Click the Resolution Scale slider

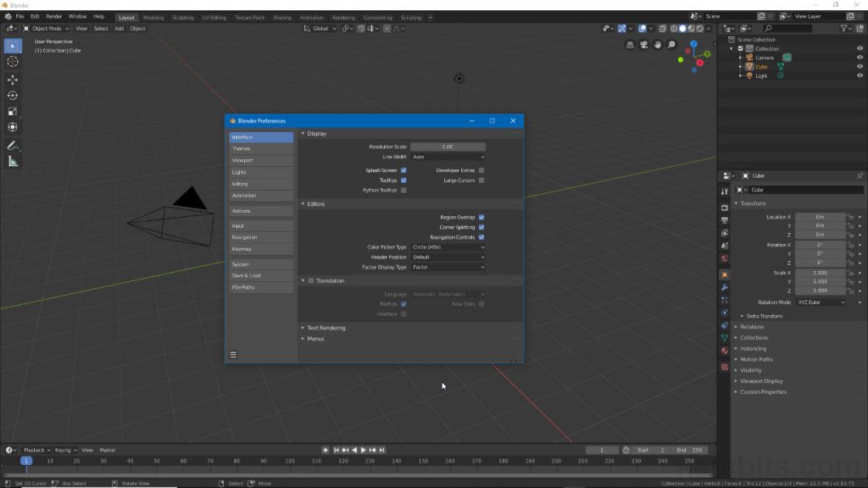pyautogui.click(x=449, y=146)
